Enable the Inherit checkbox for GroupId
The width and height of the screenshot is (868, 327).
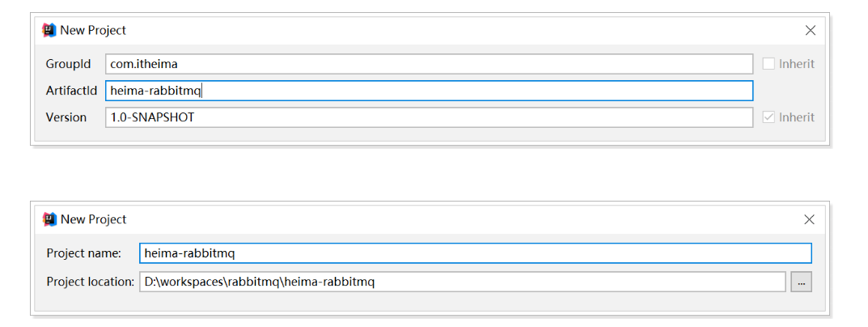[768, 64]
